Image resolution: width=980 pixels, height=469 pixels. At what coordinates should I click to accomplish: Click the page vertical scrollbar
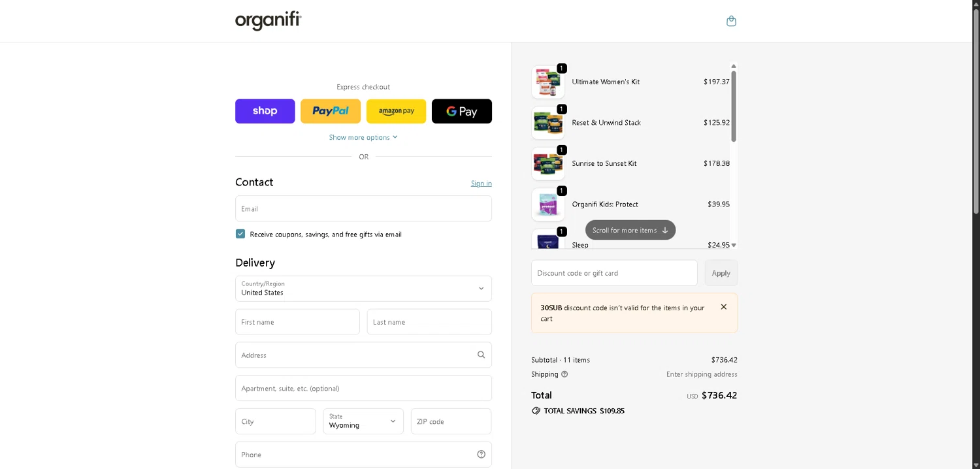(x=976, y=111)
